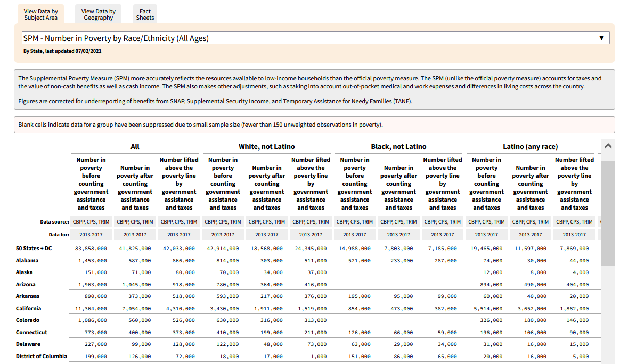Screen dimensions: 620x364
Task: Open the Fact Sheets tab
Action: 145,14
